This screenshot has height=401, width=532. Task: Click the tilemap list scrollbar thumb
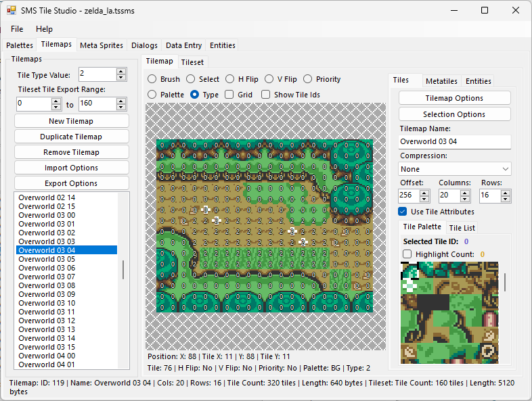(x=123, y=270)
